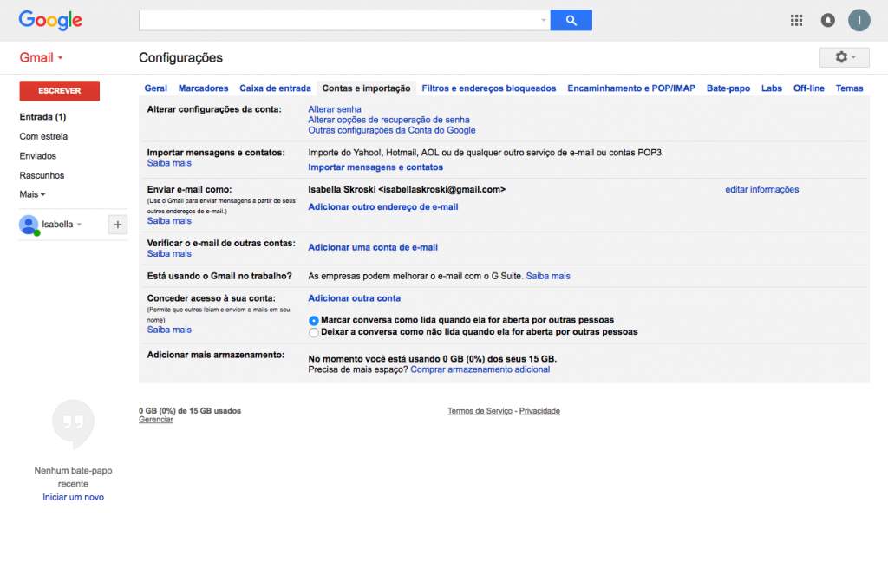Image resolution: width=888 pixels, height=588 pixels.
Task: Open Entrada (1) inbox folder
Action: (43, 117)
